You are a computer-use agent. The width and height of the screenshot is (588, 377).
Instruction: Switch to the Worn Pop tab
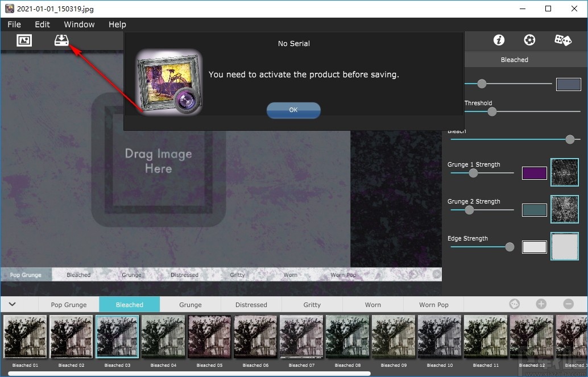pyautogui.click(x=433, y=305)
